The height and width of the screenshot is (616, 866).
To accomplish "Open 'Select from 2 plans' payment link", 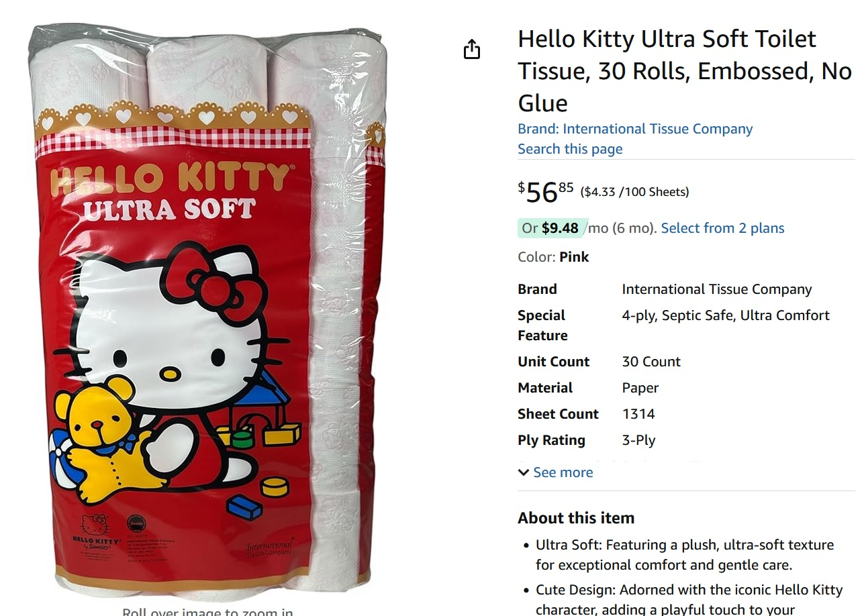I will click(x=722, y=228).
